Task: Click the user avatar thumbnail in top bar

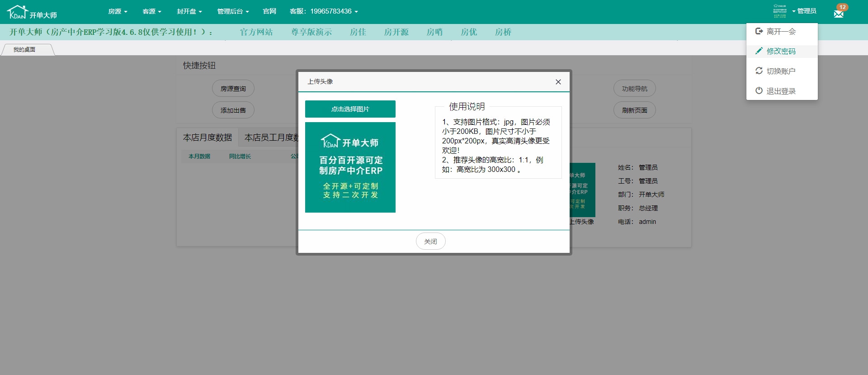Action: tap(780, 11)
